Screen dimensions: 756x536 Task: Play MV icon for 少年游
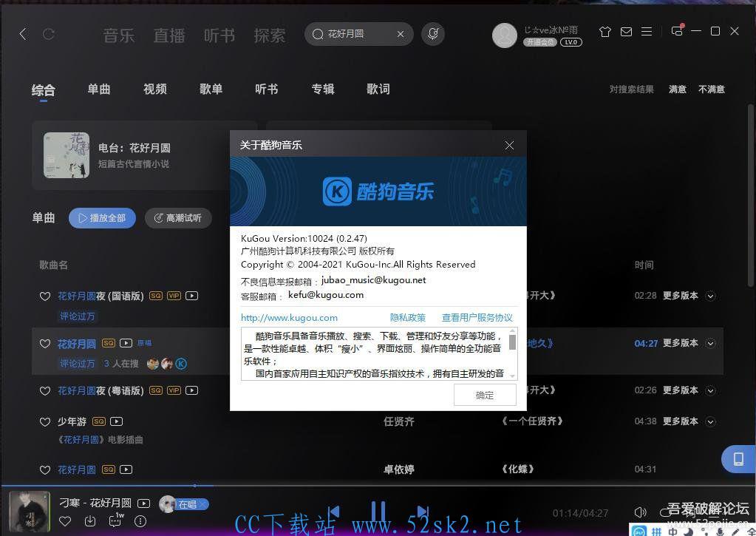[x=116, y=421]
